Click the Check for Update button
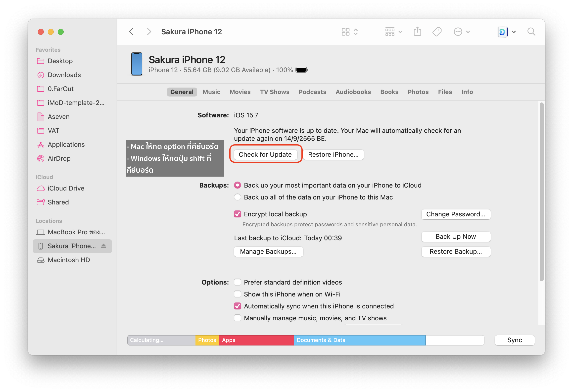The image size is (573, 392). pos(265,154)
